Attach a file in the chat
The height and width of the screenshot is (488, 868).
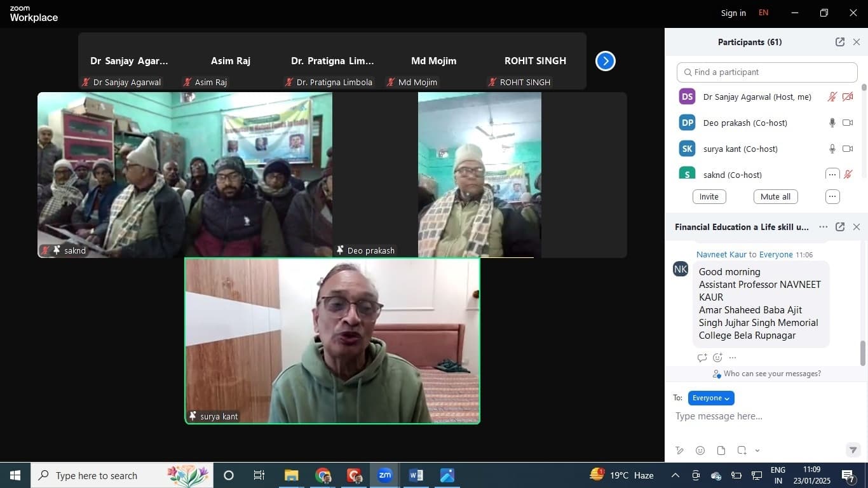coord(721,451)
